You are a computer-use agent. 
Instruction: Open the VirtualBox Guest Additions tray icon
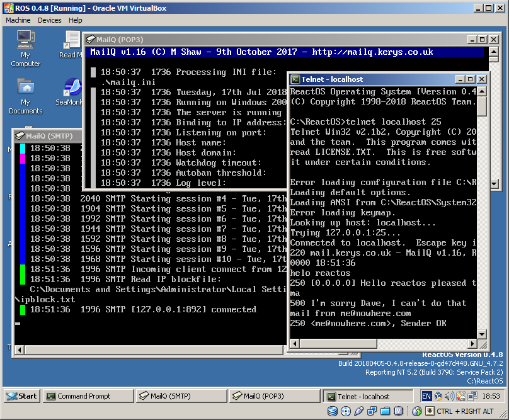[438, 396]
